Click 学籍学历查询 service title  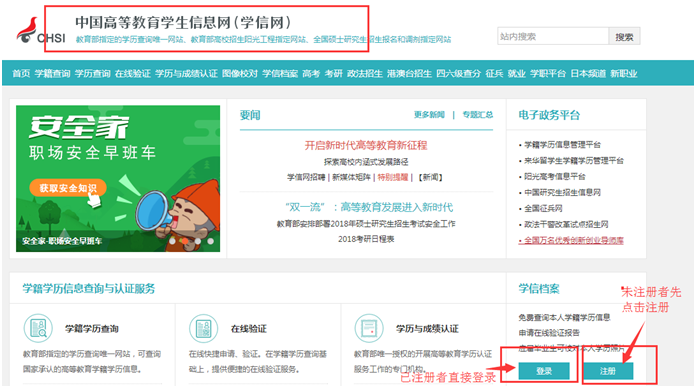pyautogui.click(x=91, y=329)
